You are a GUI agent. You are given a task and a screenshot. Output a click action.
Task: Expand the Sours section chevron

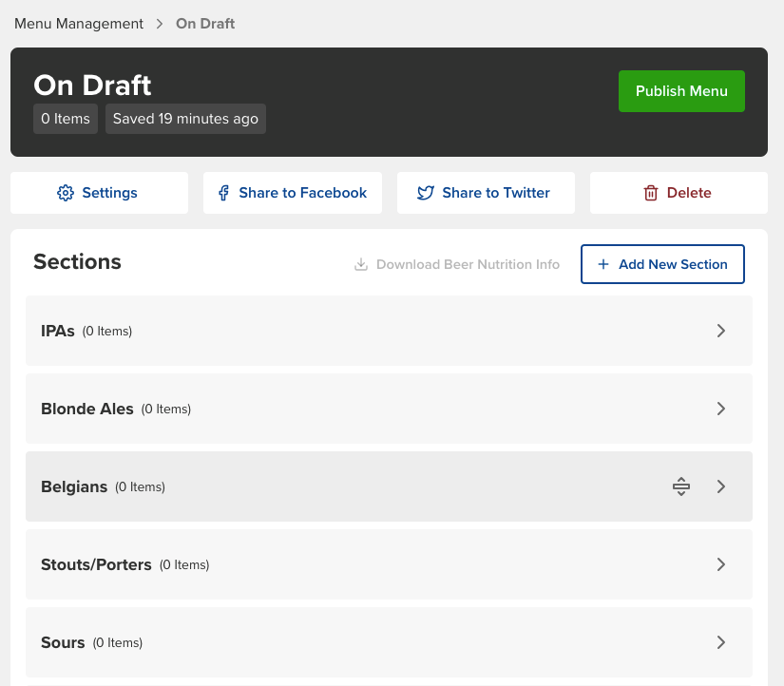[721, 642]
